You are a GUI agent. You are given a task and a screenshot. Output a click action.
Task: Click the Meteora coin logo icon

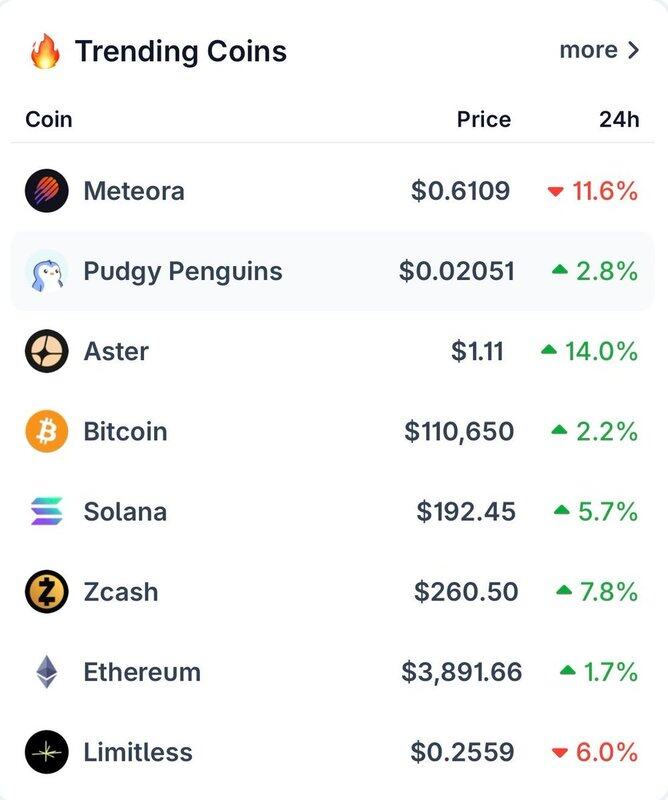point(46,191)
